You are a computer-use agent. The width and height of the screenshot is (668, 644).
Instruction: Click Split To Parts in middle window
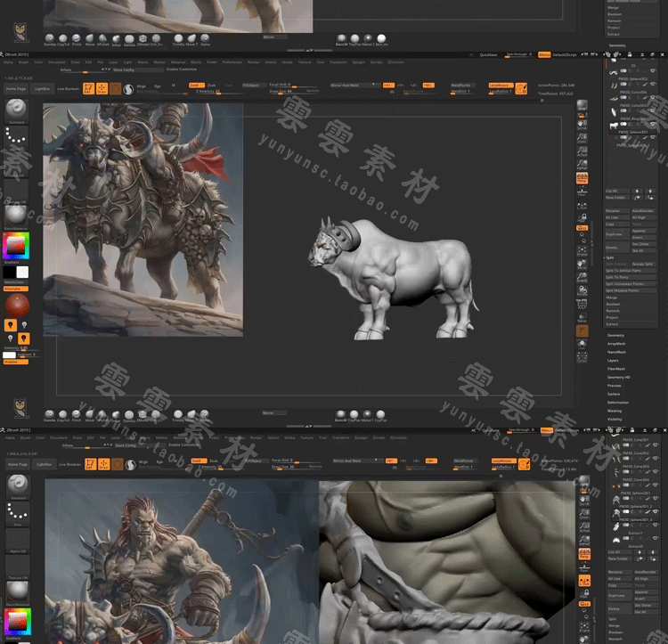coord(631,277)
